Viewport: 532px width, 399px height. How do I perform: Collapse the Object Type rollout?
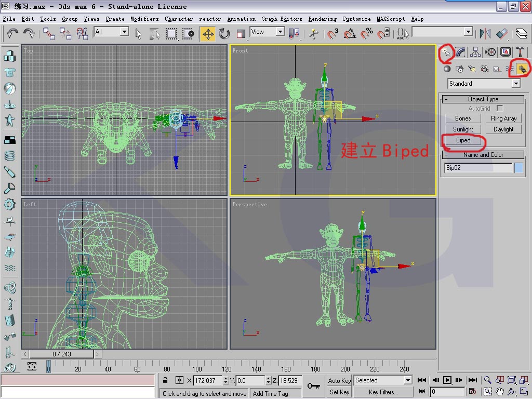coord(483,99)
